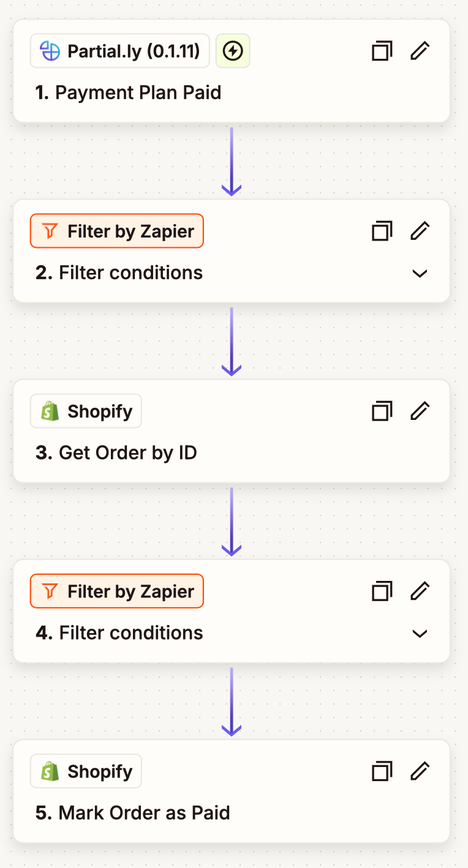Click duplicate icon on Payment Plan Paid step
Viewport: 468px width, 868px height.
point(382,51)
